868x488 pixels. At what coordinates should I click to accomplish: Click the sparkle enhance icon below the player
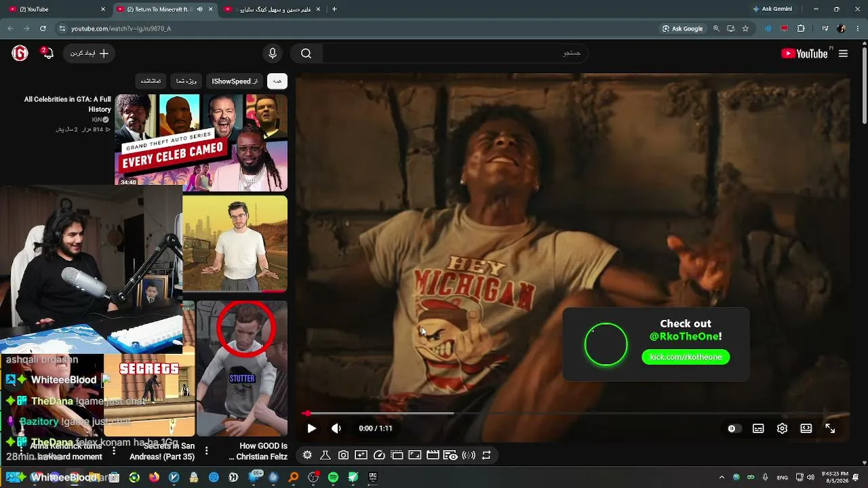tap(361, 455)
